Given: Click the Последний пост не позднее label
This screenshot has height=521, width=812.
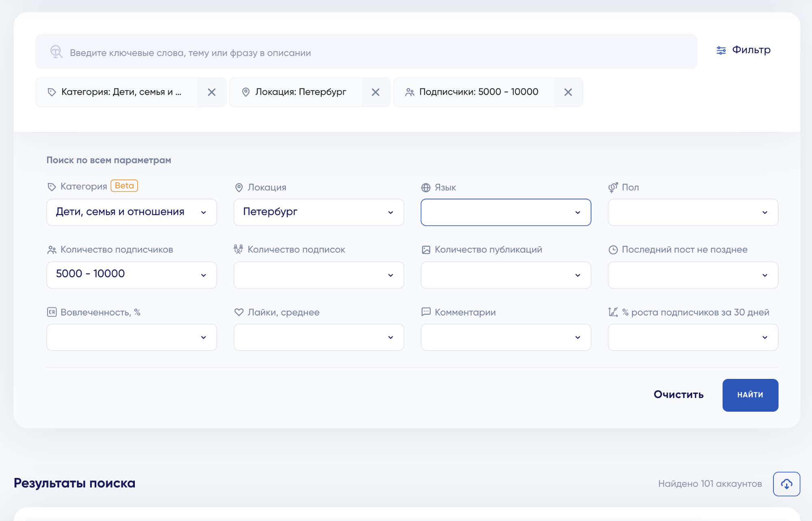Looking at the screenshot, I should coord(684,249).
